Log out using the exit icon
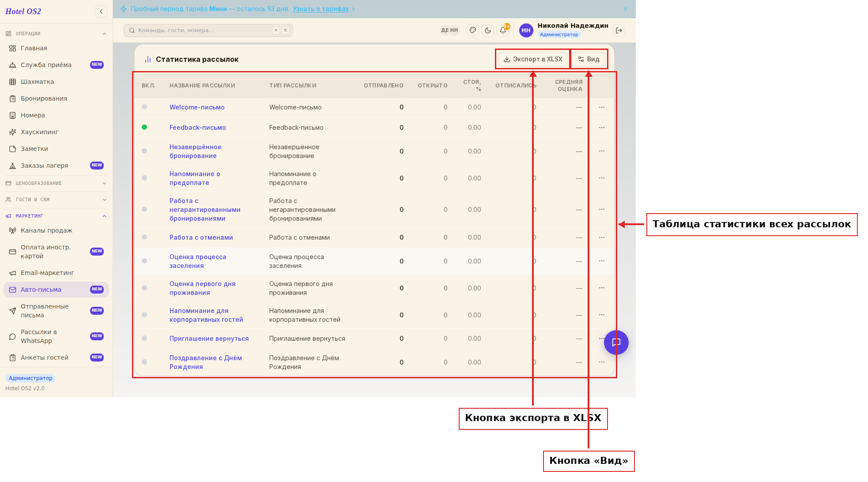The height and width of the screenshot is (482, 868). tap(619, 30)
